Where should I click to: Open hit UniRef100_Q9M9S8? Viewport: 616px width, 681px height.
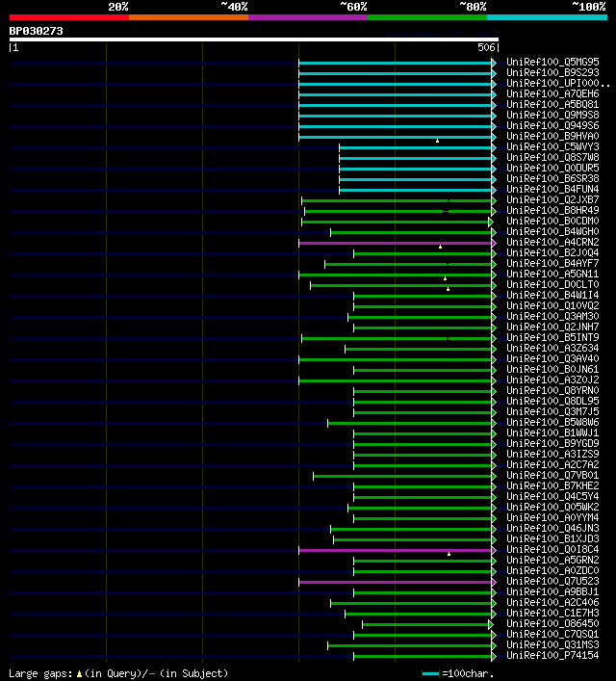click(552, 115)
